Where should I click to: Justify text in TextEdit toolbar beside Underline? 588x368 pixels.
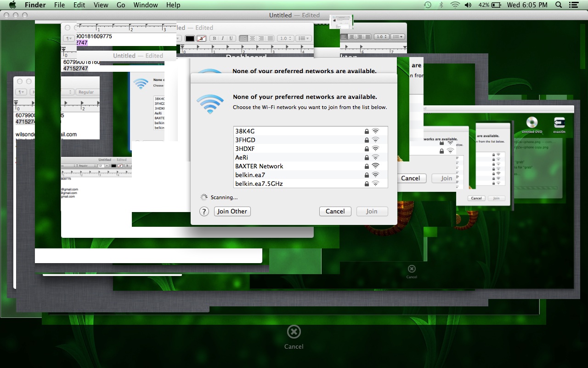tap(270, 38)
